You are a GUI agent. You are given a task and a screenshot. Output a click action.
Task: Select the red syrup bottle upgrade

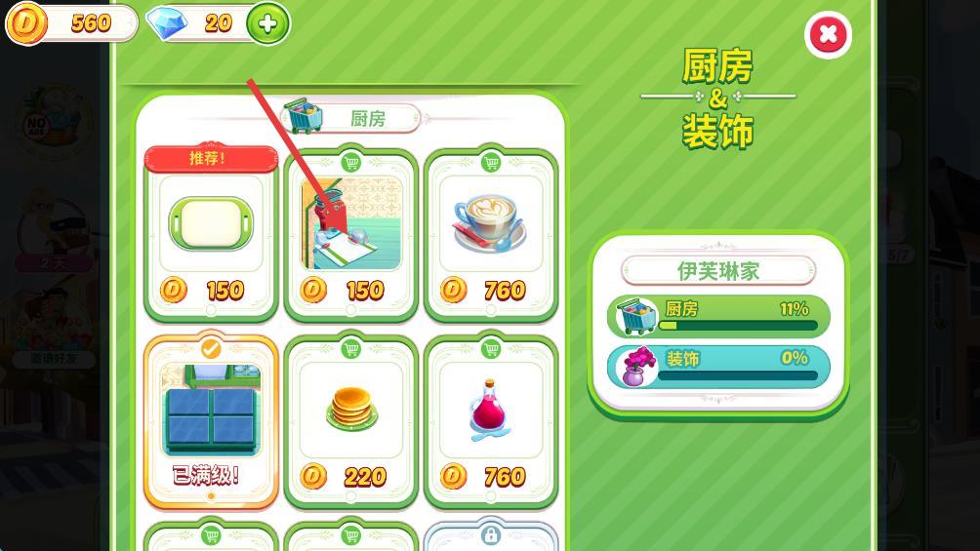[491, 421]
